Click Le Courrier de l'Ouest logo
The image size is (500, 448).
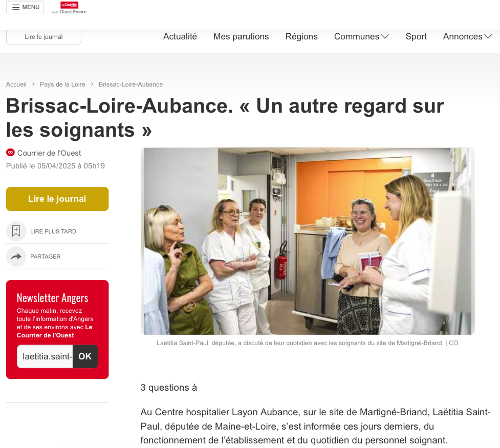pyautogui.click(x=69, y=8)
